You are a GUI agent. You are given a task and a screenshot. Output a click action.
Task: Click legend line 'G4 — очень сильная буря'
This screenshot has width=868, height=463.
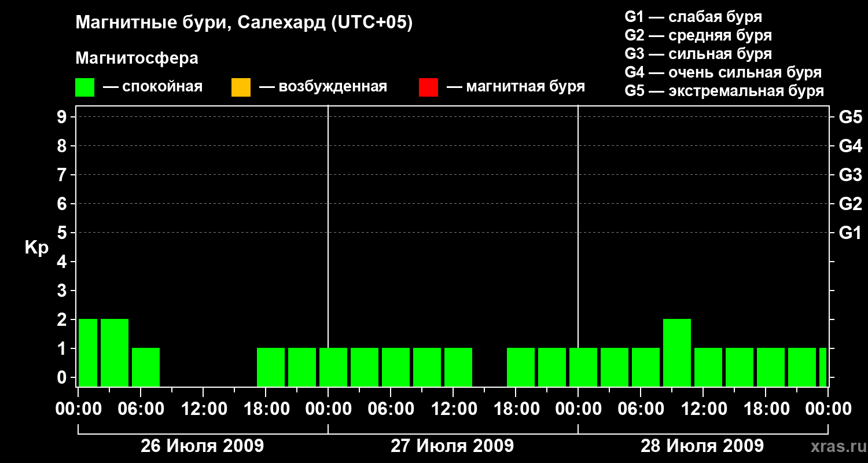(x=723, y=72)
